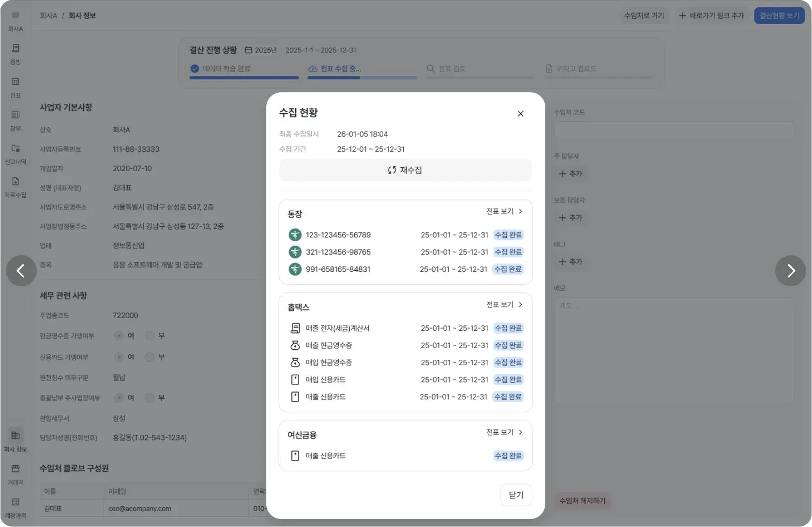Select 여 for 현금영수증 가맹여부
812x527 pixels.
[119, 336]
